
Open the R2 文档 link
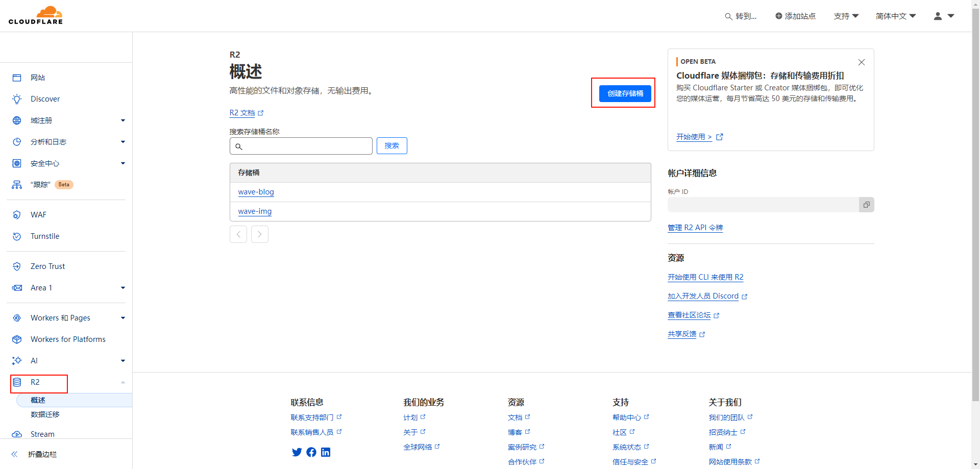pos(246,113)
